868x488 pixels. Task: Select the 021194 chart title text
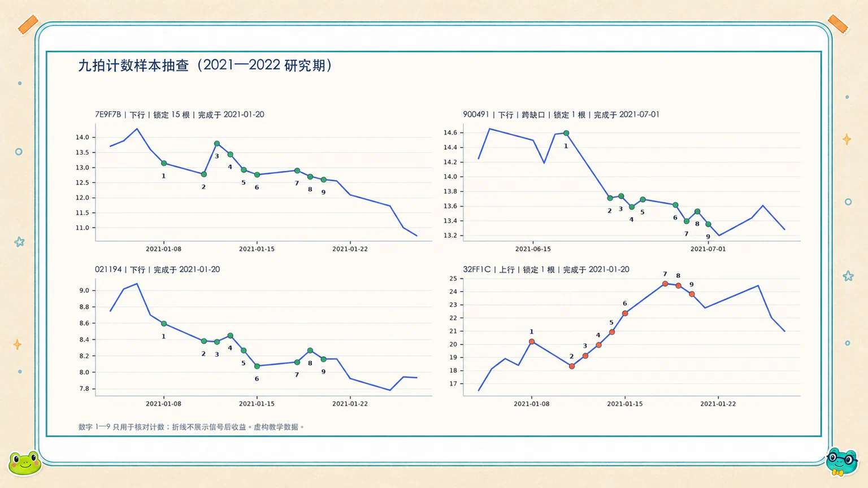(x=158, y=269)
